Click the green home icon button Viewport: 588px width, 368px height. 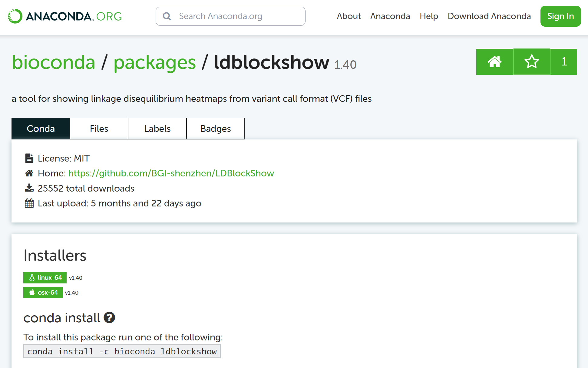click(x=494, y=62)
